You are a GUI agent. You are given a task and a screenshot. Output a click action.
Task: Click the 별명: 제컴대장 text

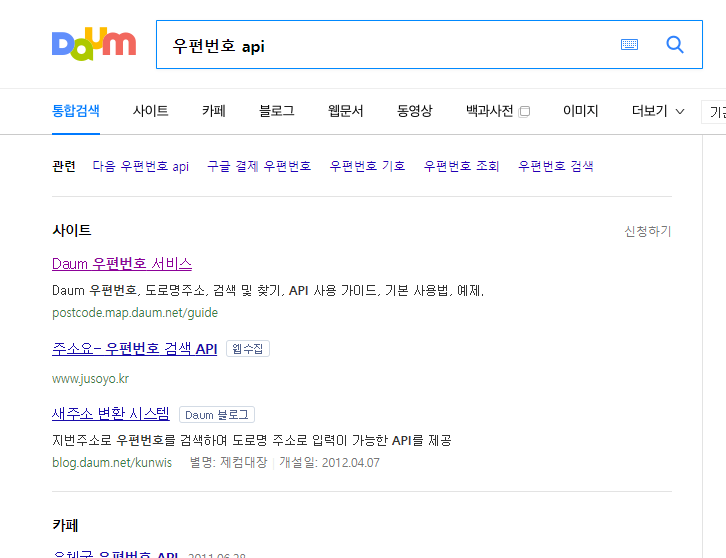[x=229, y=463]
